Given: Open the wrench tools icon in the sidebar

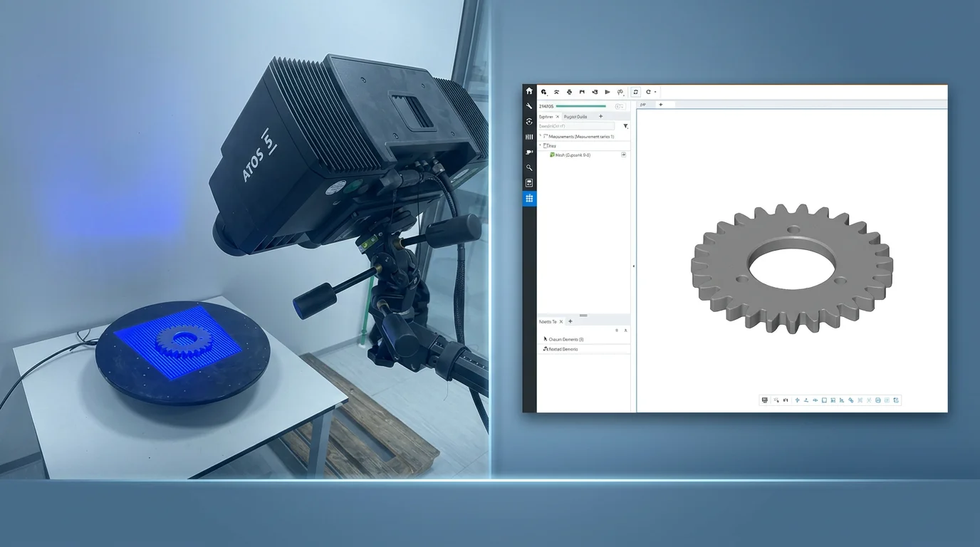Looking at the screenshot, I should click(x=529, y=106).
